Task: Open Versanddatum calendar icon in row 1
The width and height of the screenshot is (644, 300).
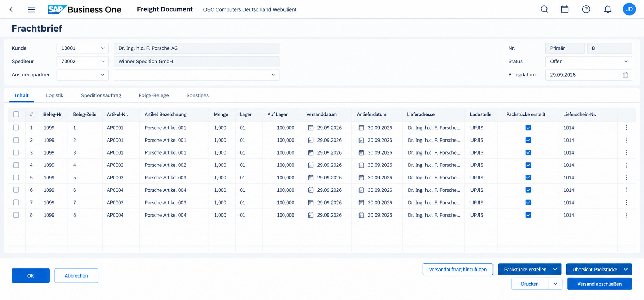Action: 311,128
